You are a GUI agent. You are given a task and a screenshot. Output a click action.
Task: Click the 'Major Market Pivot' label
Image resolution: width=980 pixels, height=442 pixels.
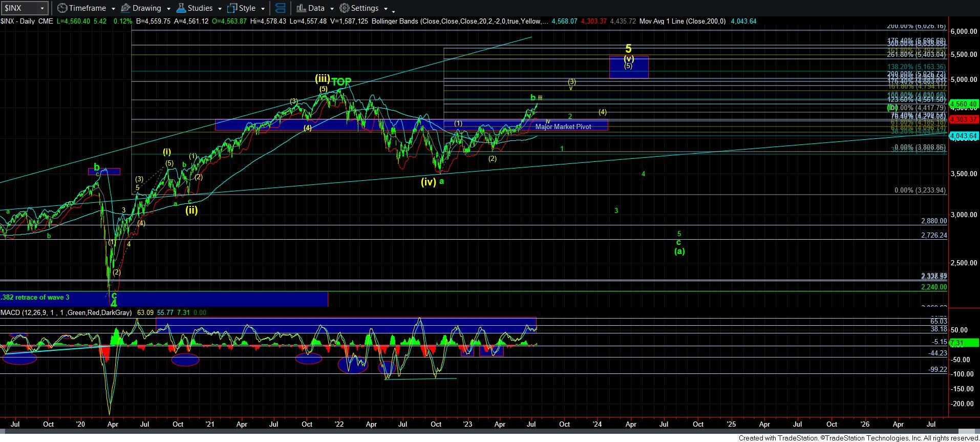pos(563,127)
